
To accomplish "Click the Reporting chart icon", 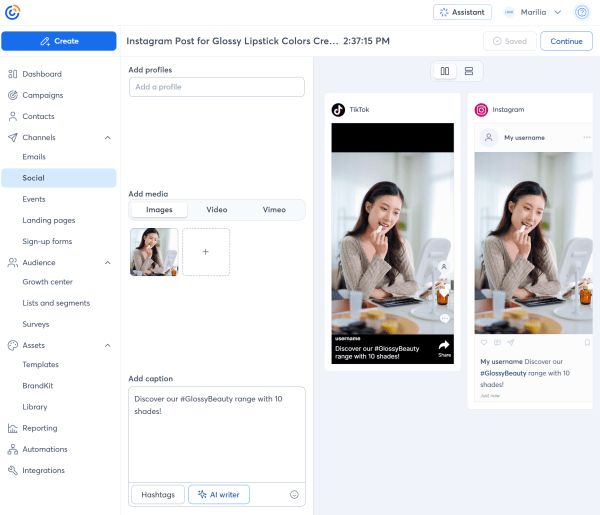I will pos(13,428).
